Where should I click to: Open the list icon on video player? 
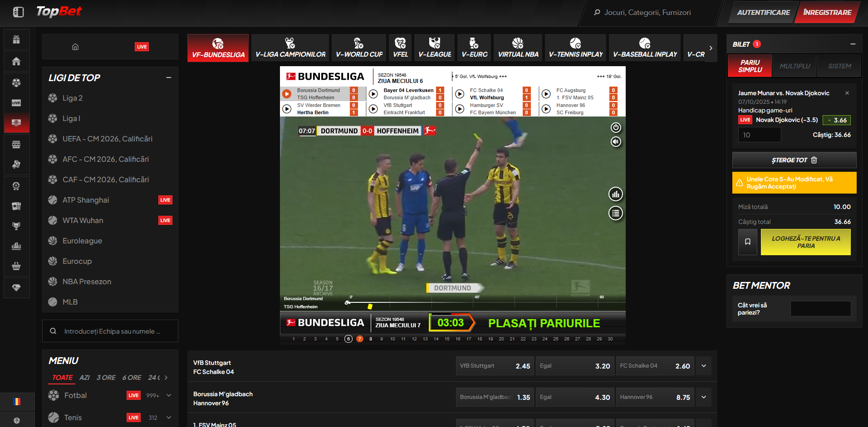615,213
